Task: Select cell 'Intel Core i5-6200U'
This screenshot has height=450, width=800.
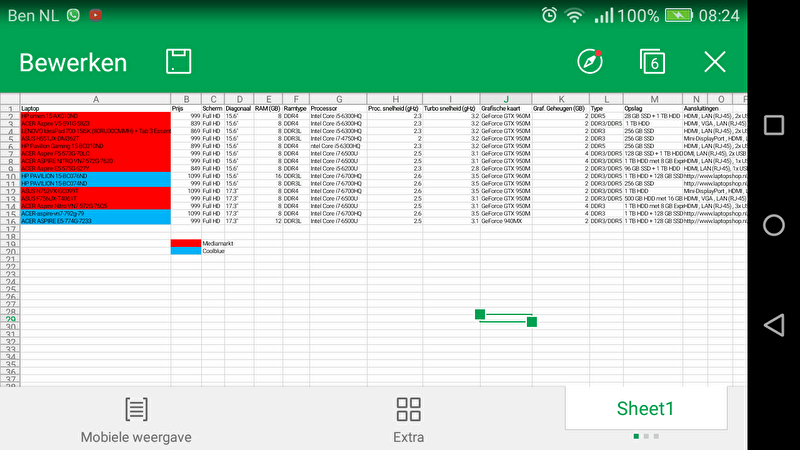Action: (x=338, y=168)
